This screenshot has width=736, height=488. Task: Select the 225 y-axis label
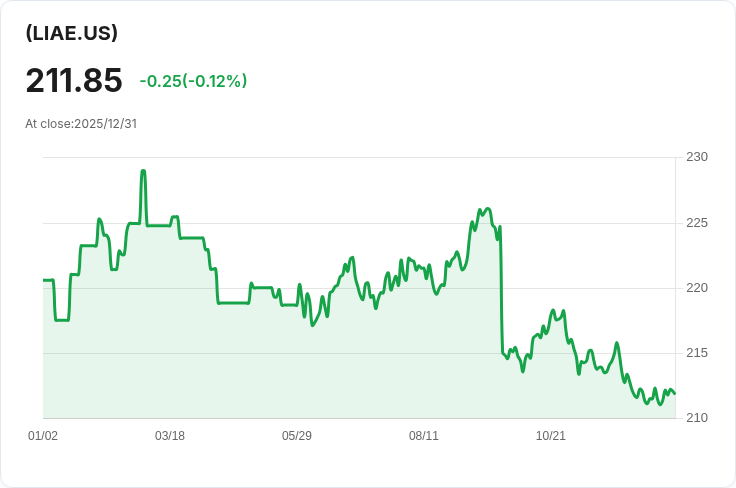coord(696,222)
